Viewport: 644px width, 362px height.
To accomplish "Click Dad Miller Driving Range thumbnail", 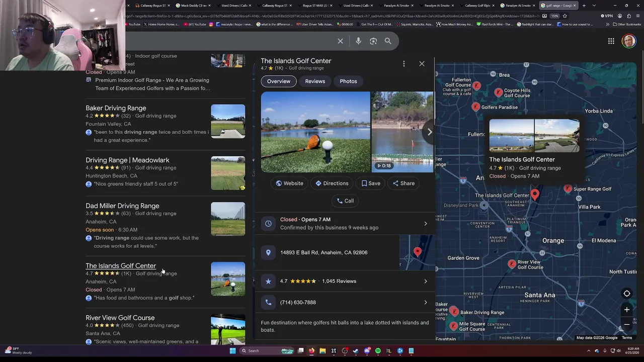I will pyautogui.click(x=228, y=219).
